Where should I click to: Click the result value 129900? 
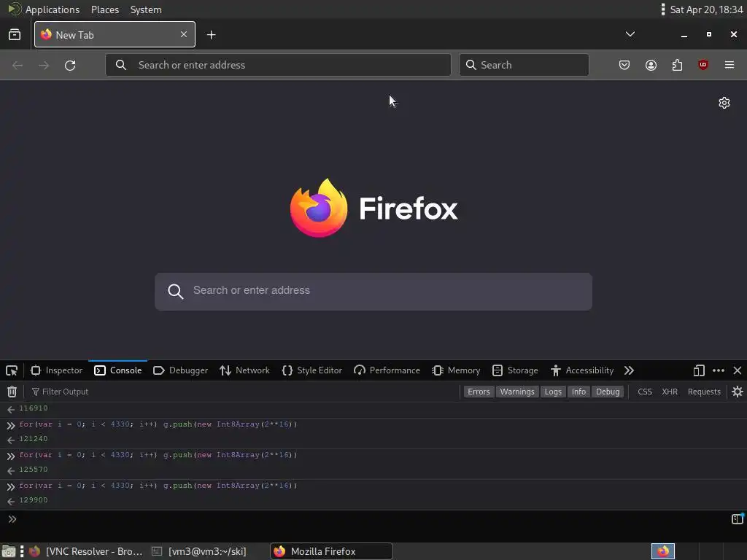point(34,500)
